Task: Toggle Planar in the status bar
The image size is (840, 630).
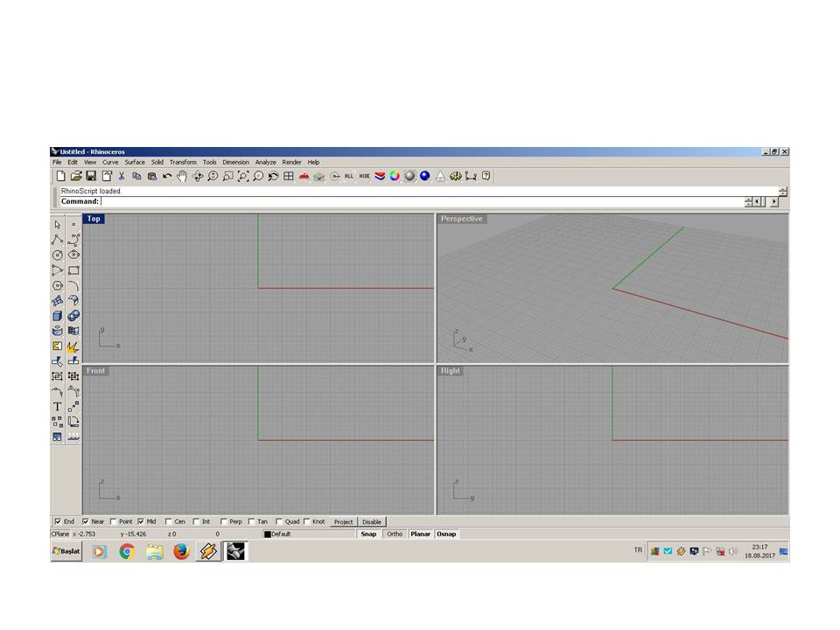Action: point(421,534)
